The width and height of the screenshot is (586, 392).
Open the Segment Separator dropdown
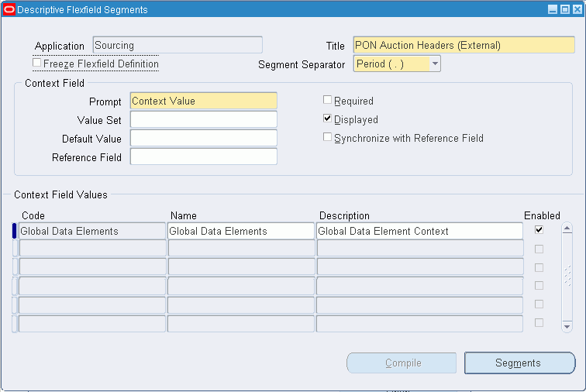(x=435, y=64)
